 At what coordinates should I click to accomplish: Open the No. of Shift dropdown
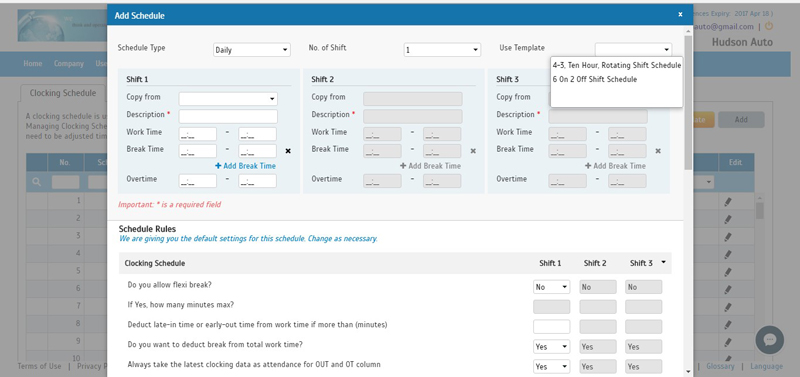(x=442, y=50)
